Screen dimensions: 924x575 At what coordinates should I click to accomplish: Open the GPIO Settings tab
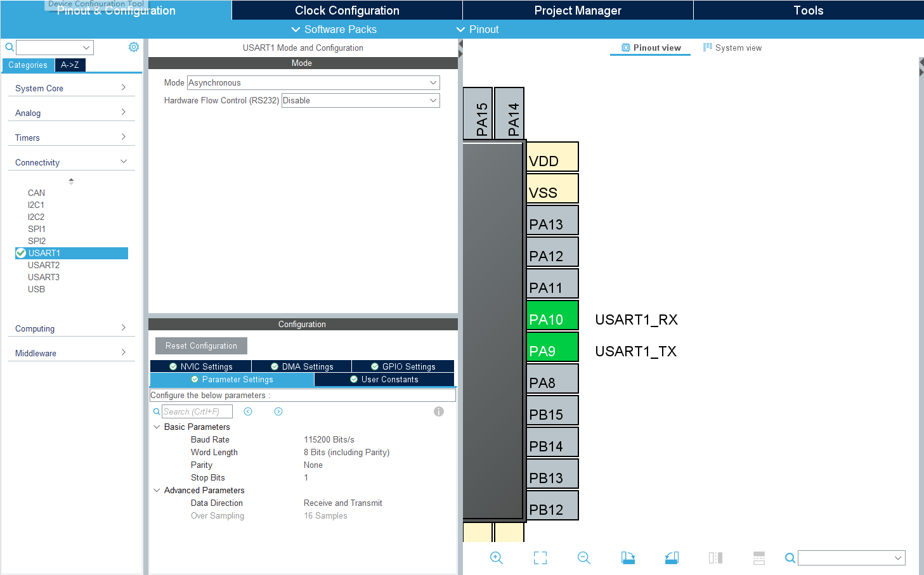pyautogui.click(x=403, y=366)
